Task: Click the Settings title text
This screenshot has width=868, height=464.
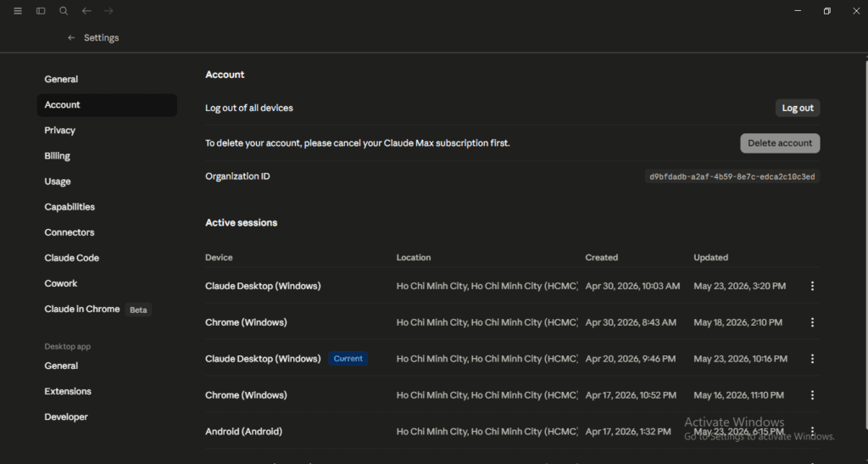Action: point(102,37)
